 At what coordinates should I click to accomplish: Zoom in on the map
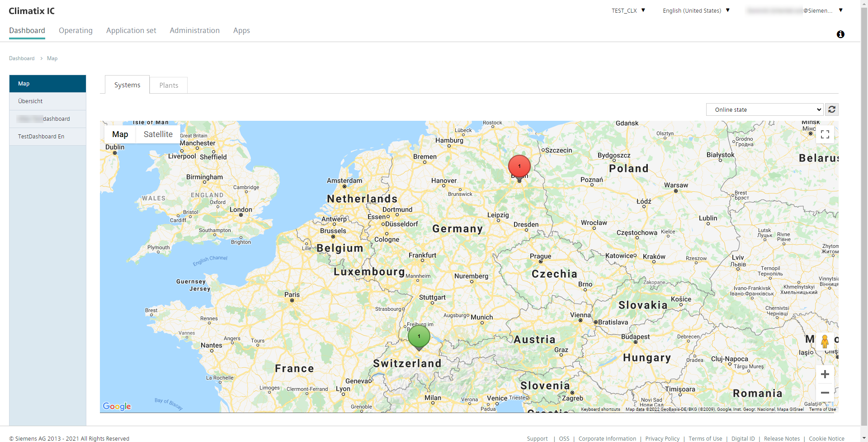825,374
